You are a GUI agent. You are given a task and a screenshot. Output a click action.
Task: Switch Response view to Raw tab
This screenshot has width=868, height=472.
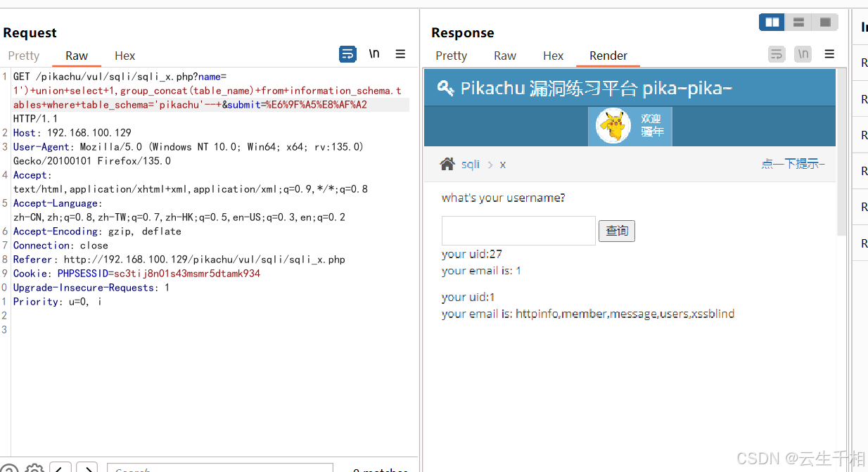coord(505,56)
